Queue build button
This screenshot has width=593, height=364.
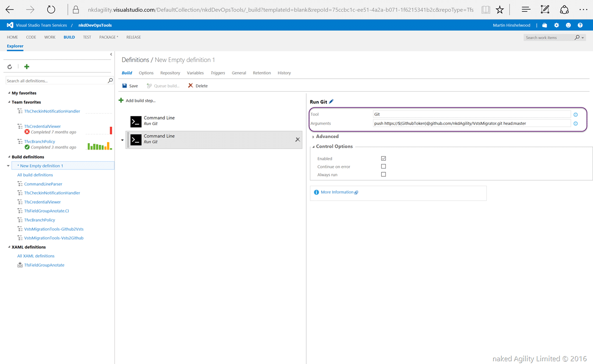[x=163, y=86]
